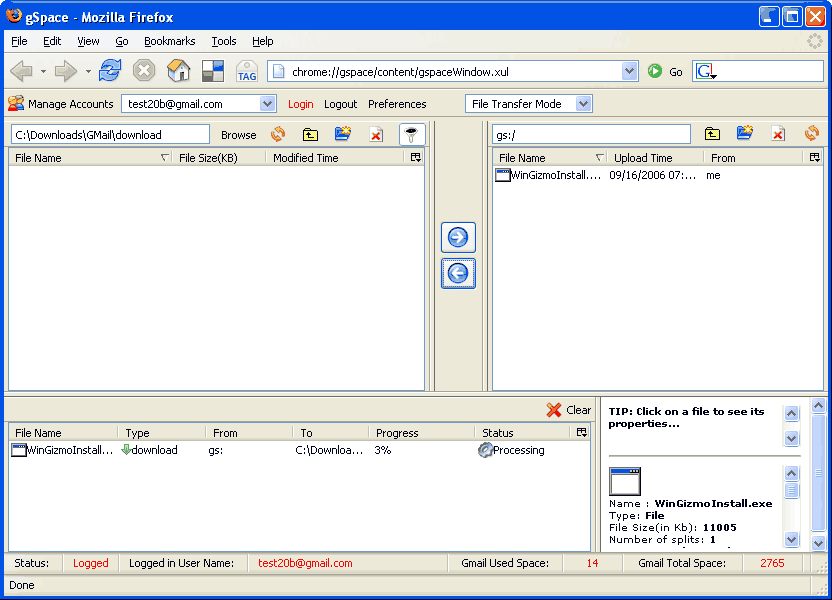Click the green Go button icon

pos(655,71)
